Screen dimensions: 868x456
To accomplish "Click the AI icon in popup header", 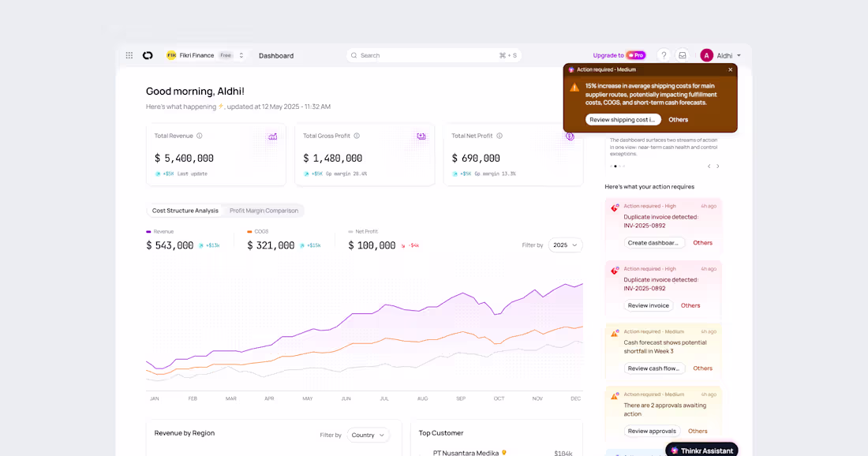I will 571,69.
